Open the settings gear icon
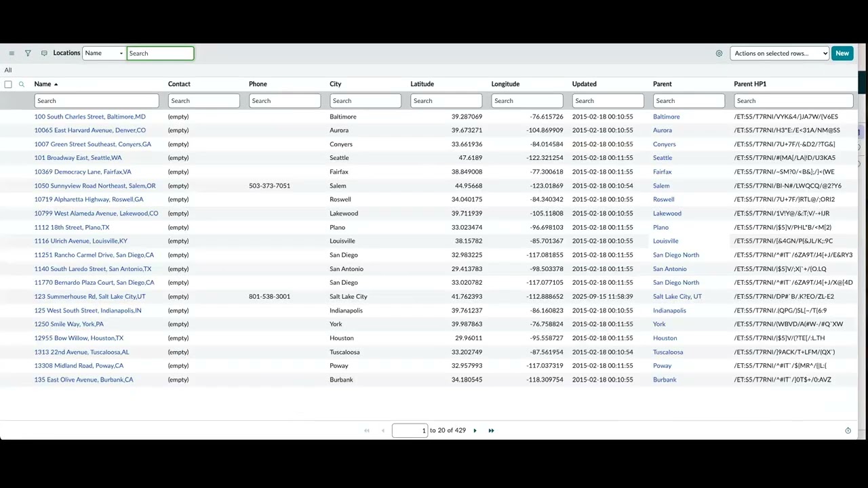 [719, 53]
